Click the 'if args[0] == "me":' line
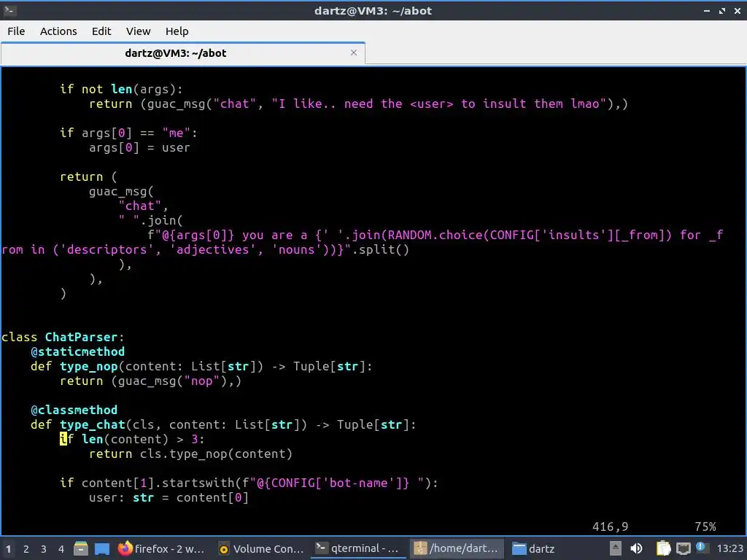The width and height of the screenshot is (747, 560). [128, 133]
